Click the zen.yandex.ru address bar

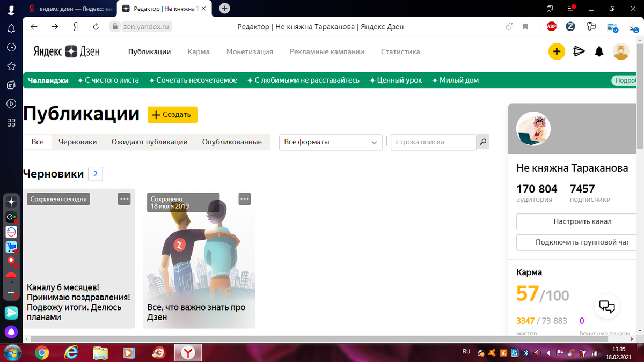click(147, 26)
